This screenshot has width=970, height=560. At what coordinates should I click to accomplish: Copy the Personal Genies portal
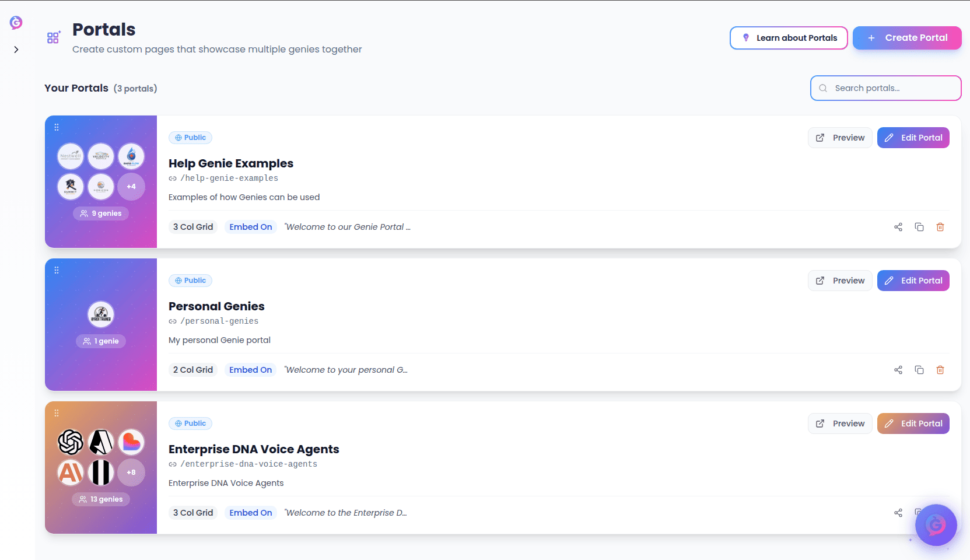[919, 370]
